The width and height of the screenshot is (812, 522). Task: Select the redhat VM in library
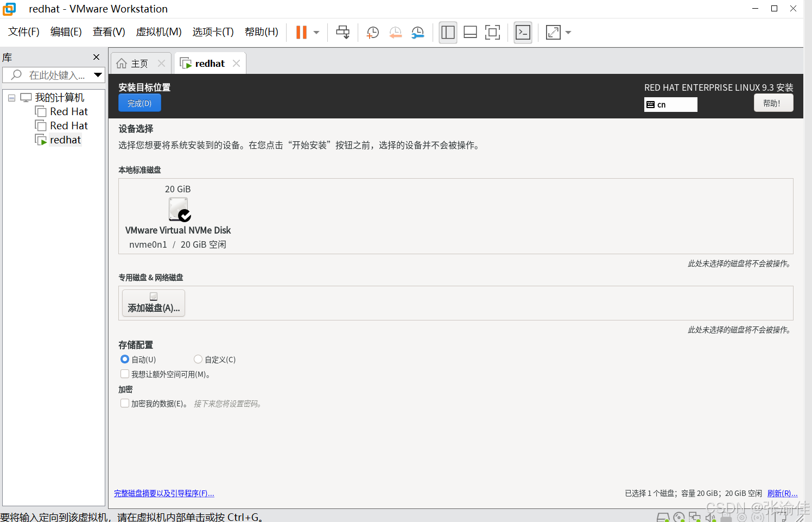65,140
